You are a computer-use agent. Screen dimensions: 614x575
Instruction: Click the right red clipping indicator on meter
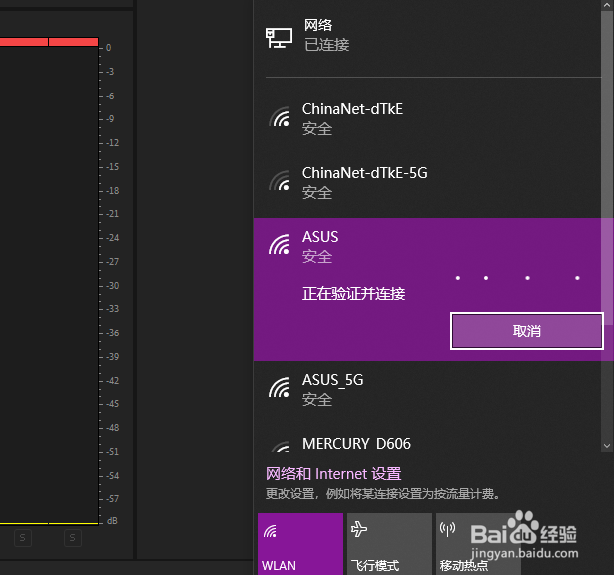pyautogui.click(x=73, y=42)
